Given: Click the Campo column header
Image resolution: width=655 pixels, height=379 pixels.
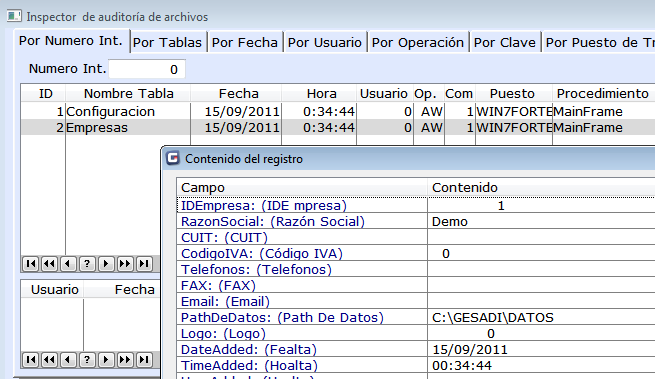Looking at the screenshot, I should point(302,188).
